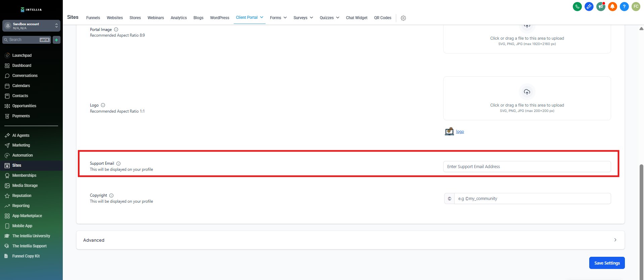Click the Save Settings button
This screenshot has height=280, width=644.
(x=607, y=263)
